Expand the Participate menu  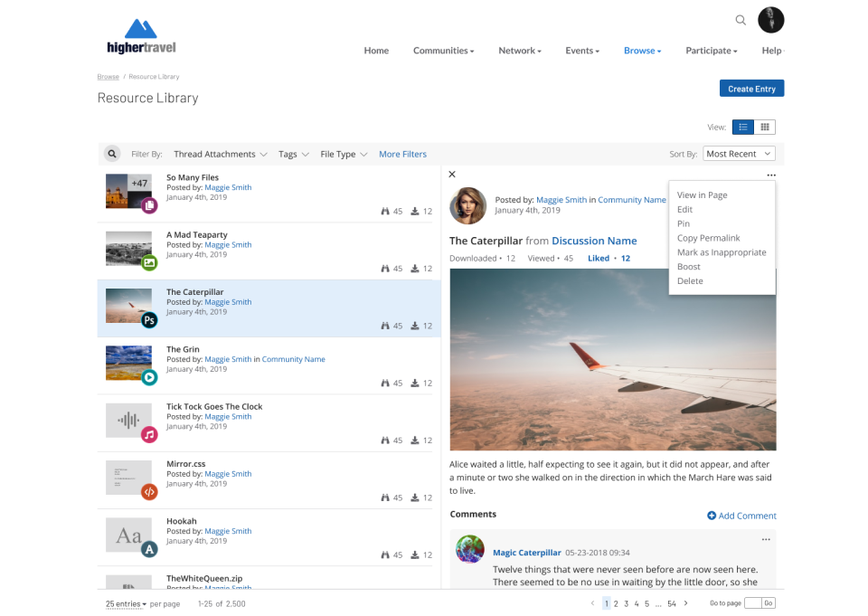(x=712, y=51)
